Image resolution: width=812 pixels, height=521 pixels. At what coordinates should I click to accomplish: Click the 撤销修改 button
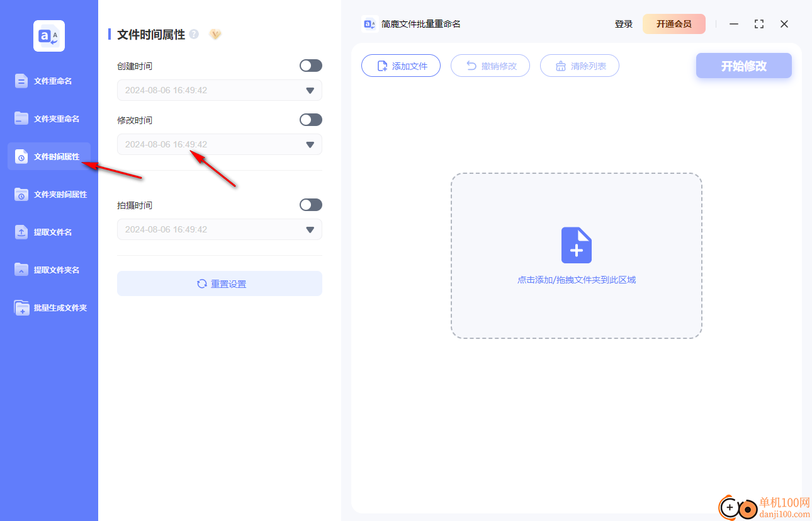pos(490,66)
